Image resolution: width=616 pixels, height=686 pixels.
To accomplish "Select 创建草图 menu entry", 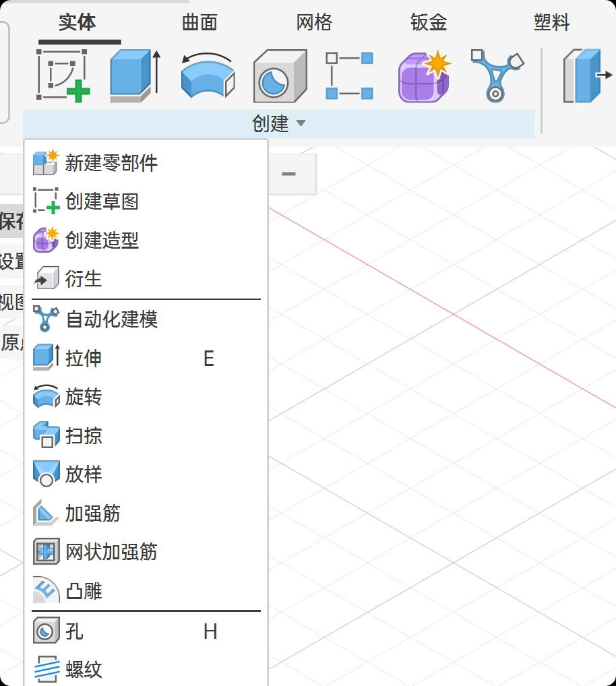I will tap(102, 201).
